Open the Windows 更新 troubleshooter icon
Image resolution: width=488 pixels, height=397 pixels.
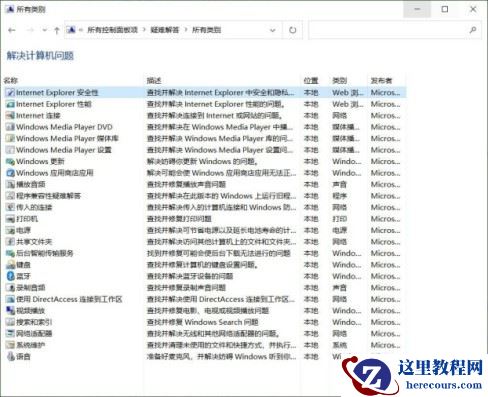point(11,161)
